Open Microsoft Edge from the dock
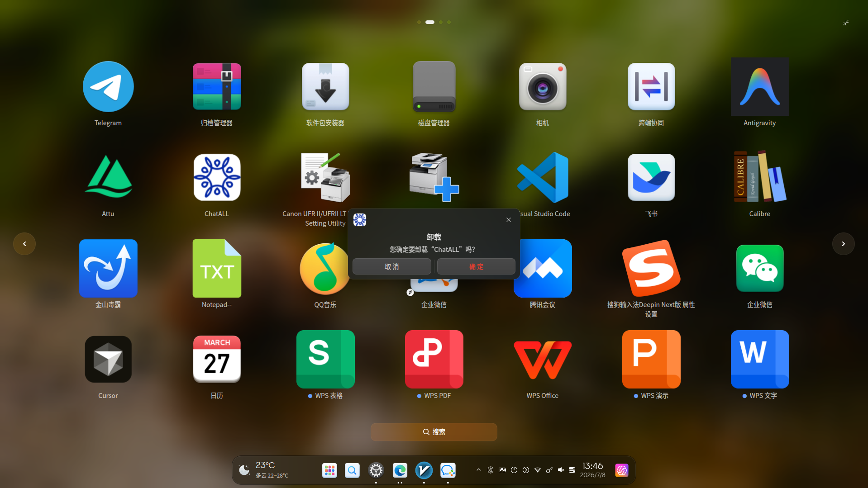The image size is (868, 488). point(400,470)
